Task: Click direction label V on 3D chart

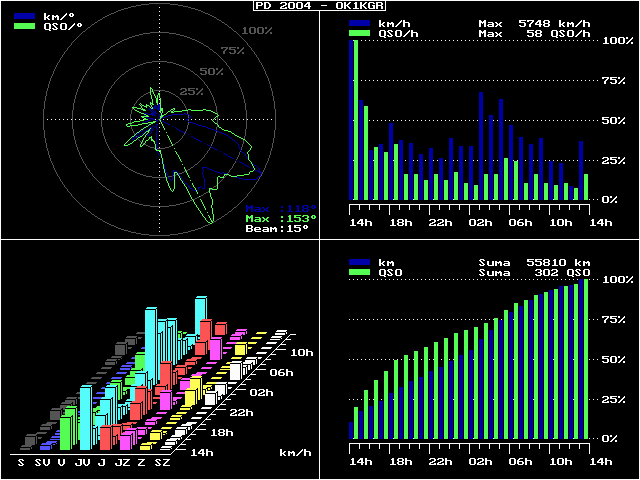Action: (61, 463)
